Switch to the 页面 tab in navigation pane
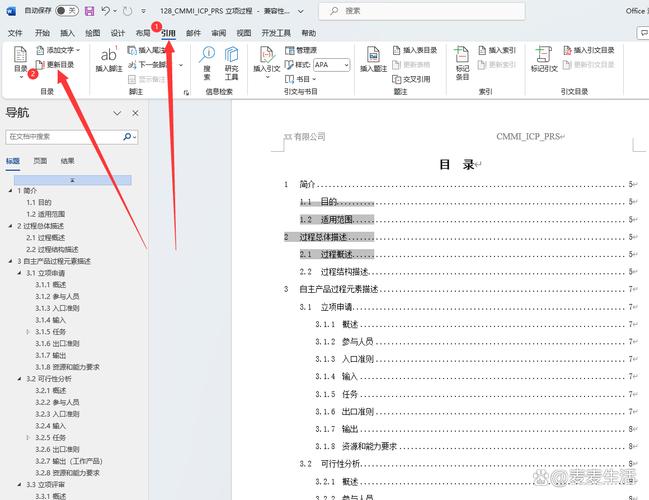The height and width of the screenshot is (500, 649). pyautogui.click(x=40, y=160)
